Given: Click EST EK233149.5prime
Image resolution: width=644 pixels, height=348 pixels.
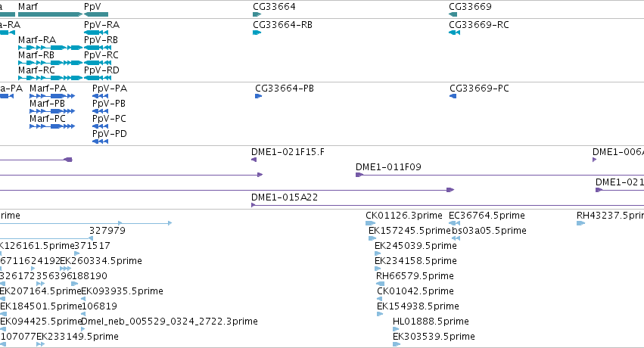Looking at the screenshot, I should (40, 345).
